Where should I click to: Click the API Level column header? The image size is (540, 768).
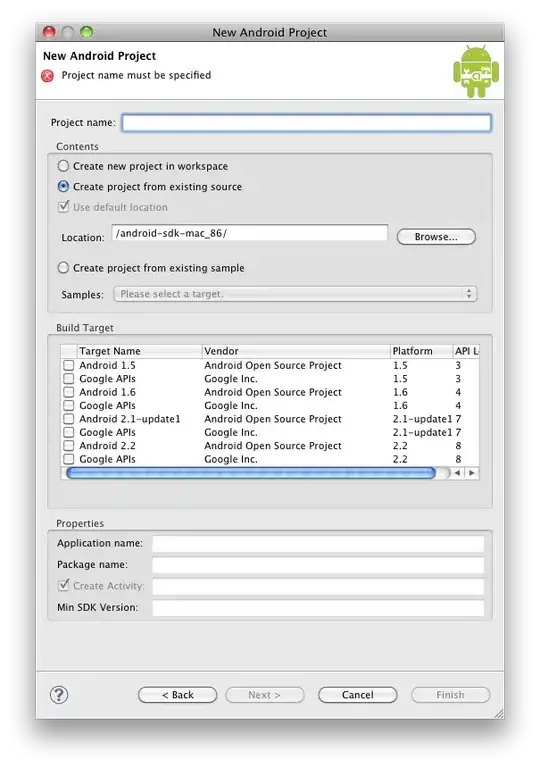(466, 351)
